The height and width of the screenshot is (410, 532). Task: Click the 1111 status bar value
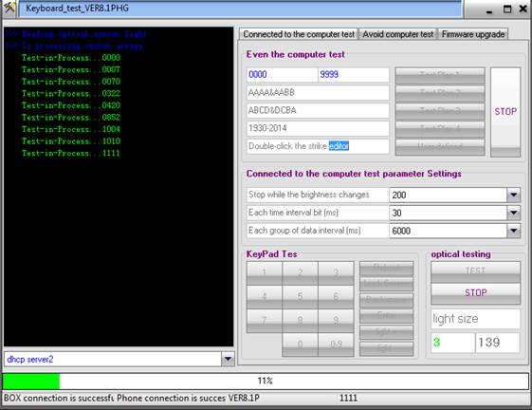(348, 398)
